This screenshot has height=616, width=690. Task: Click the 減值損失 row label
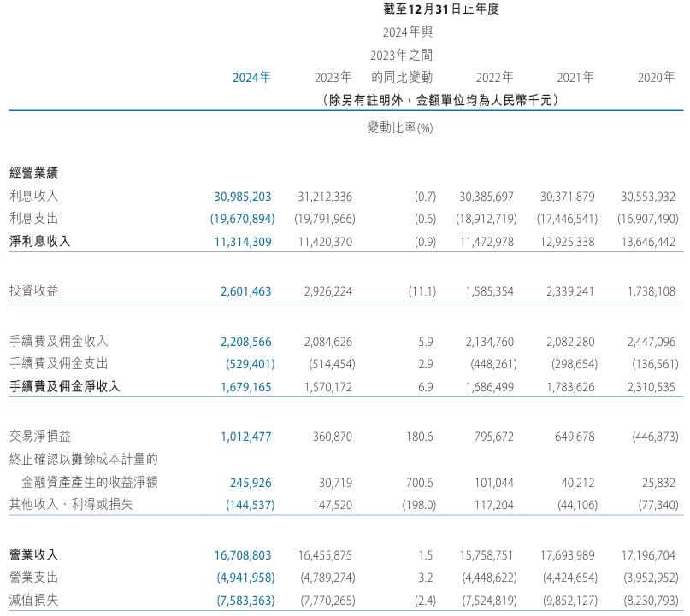[x=33, y=601]
